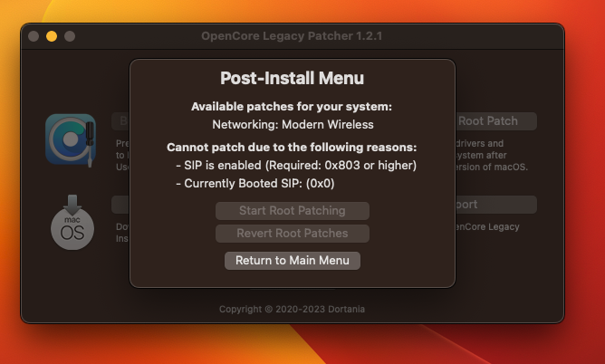Click the Post-Install Menu heading
This screenshot has width=605, height=364.
pos(292,79)
